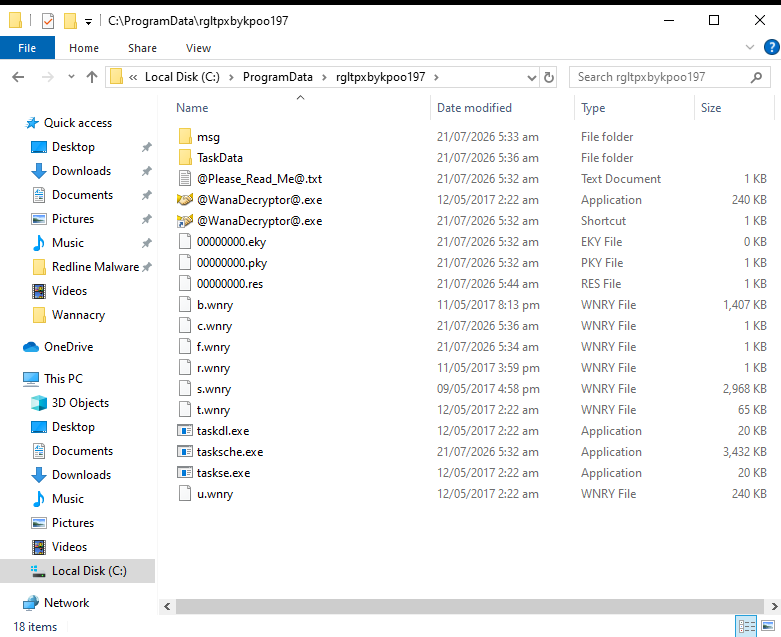Open Network in navigation pane

[66, 603]
